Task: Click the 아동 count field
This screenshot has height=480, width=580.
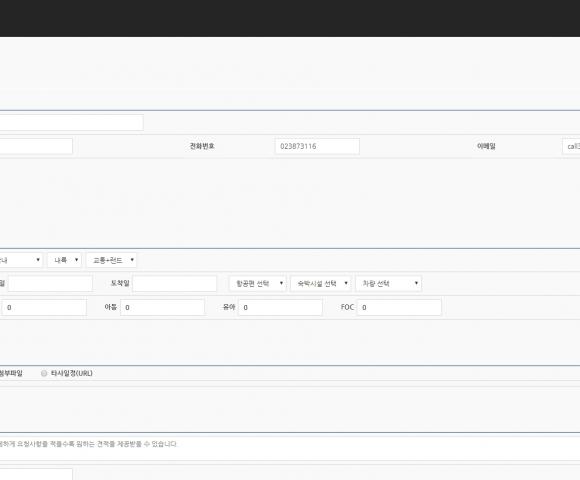Action: tap(162, 307)
